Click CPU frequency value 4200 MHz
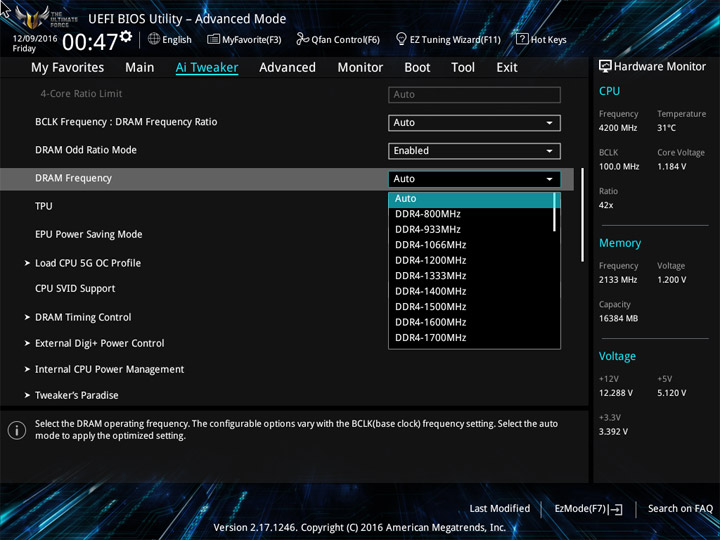The width and height of the screenshot is (720, 540). (x=618, y=128)
